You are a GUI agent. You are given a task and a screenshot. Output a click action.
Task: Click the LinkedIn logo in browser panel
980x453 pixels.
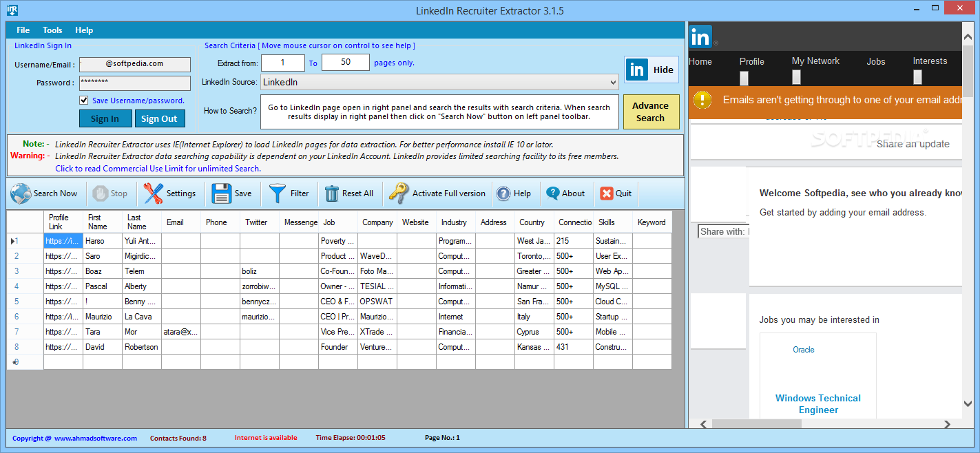coord(701,36)
